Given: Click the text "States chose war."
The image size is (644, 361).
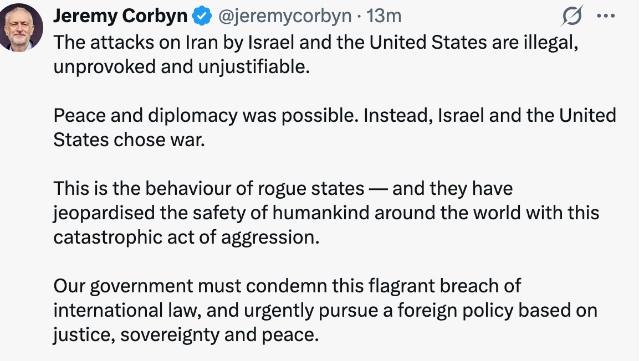Looking at the screenshot, I should 129,139.
